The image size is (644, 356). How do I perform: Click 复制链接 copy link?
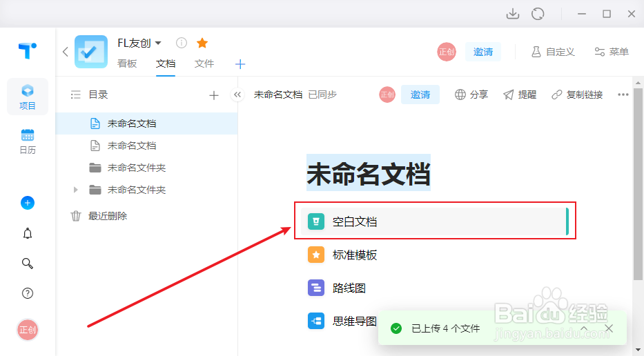[x=577, y=95]
